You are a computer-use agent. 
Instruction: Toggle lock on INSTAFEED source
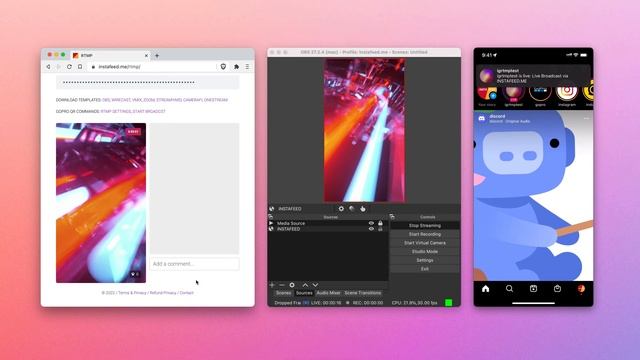point(380,229)
